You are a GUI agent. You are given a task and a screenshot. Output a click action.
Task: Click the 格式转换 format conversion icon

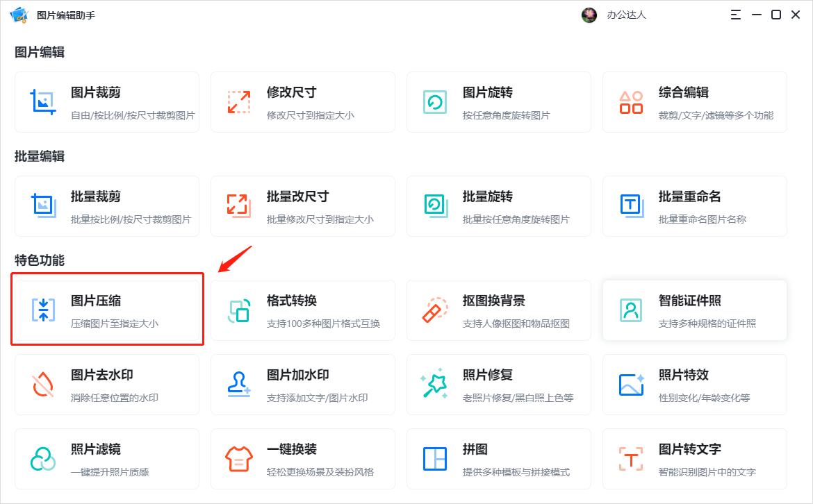(238, 309)
